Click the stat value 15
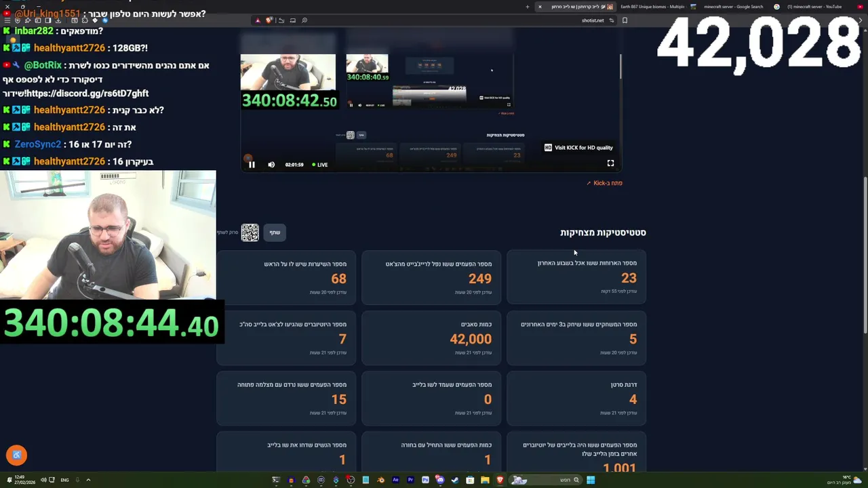Screen dimensions: 868x488 (x=338, y=399)
